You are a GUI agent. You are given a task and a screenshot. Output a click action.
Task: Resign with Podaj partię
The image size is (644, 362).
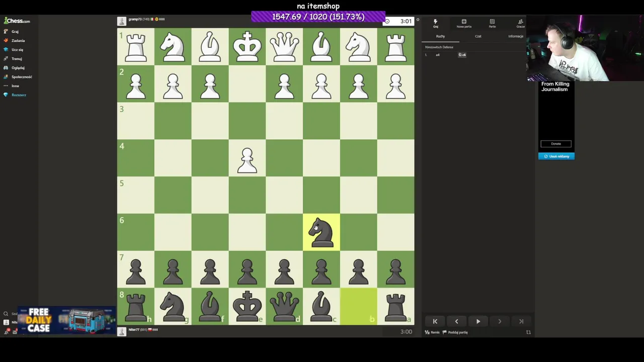pyautogui.click(x=455, y=332)
